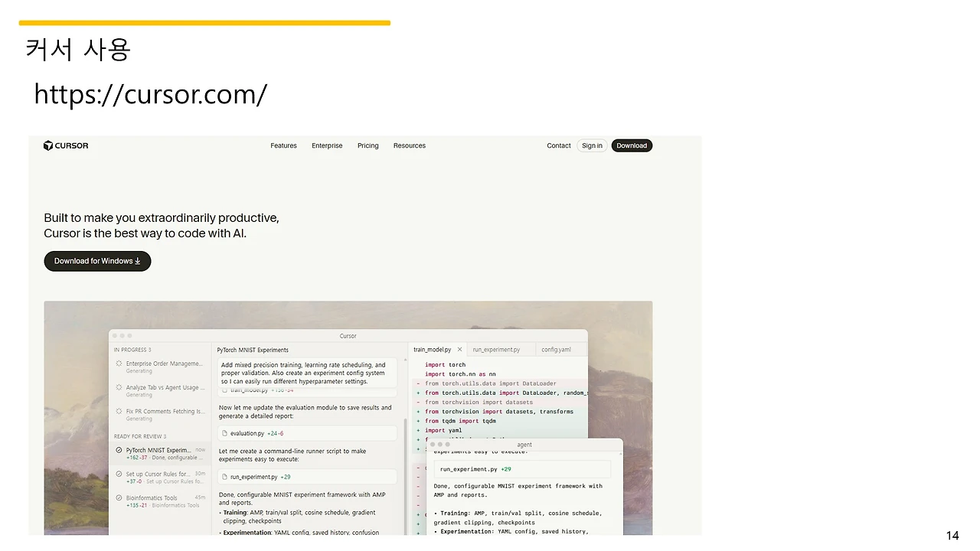The image size is (980, 551).
Task: Click the 'import yaml' code line
Action: 443,430
